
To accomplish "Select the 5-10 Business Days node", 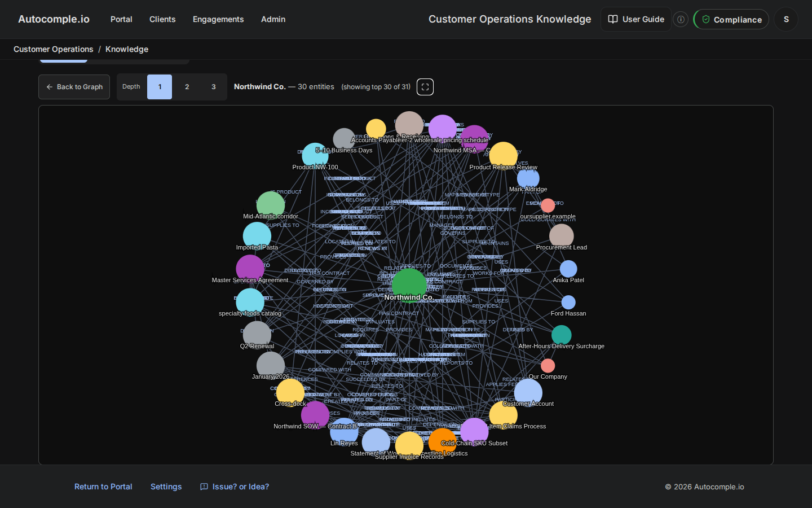I will (x=344, y=139).
